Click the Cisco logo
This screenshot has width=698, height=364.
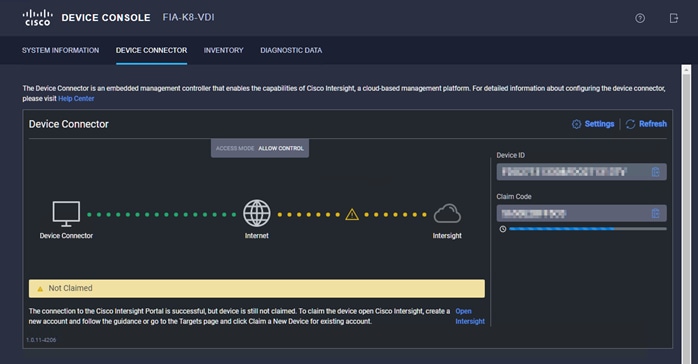pyautogui.click(x=37, y=18)
